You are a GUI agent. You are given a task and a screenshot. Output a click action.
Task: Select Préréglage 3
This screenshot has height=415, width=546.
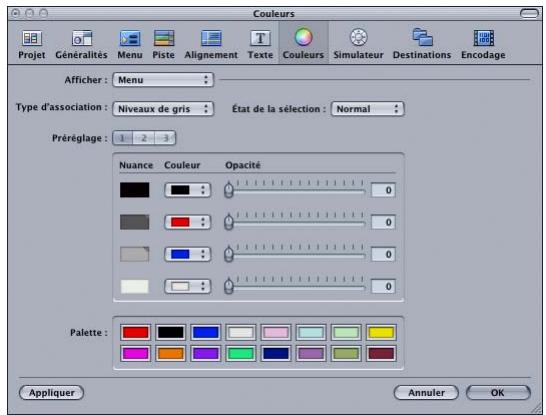(x=165, y=138)
